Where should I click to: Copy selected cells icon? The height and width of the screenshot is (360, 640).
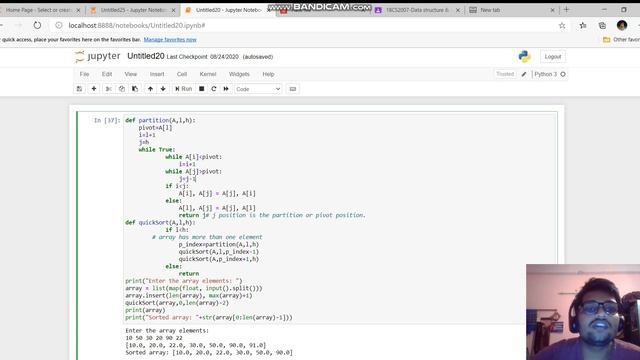(x=122, y=89)
